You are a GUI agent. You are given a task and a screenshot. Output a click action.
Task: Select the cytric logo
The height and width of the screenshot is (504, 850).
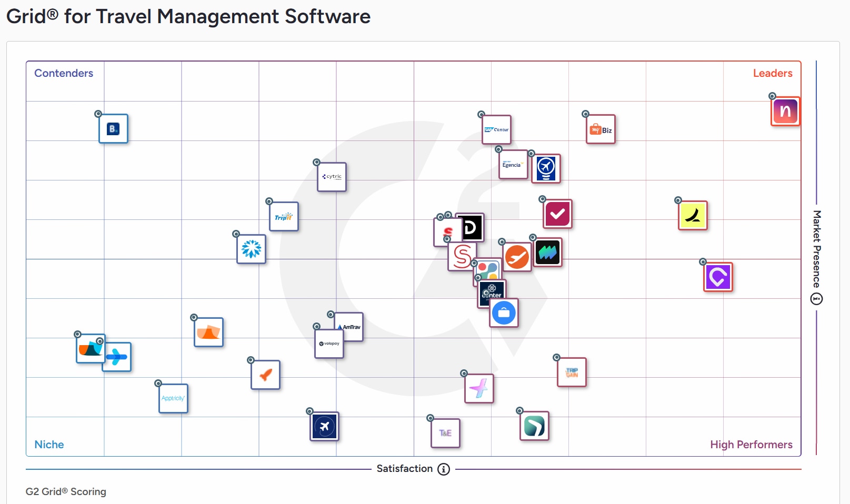[x=332, y=177]
